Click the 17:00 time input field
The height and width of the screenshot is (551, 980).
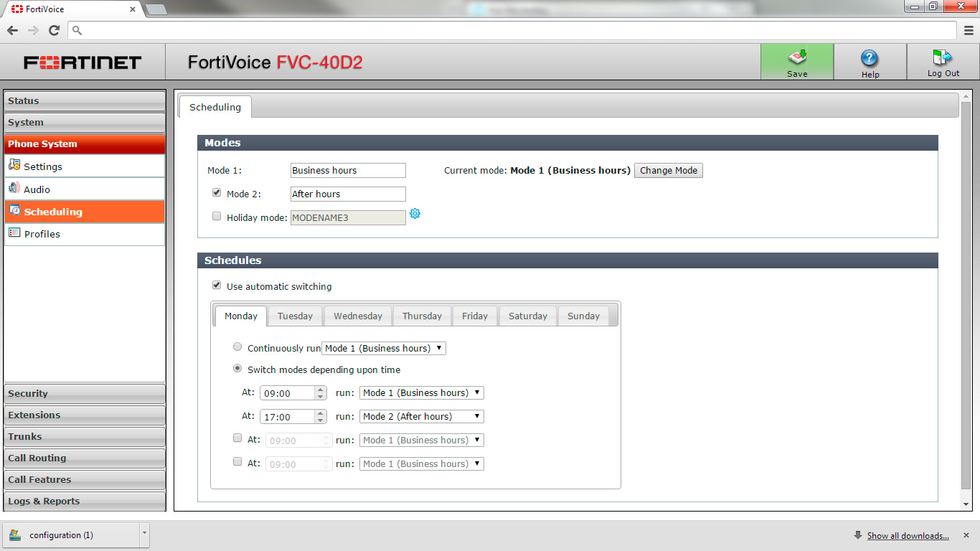(288, 416)
